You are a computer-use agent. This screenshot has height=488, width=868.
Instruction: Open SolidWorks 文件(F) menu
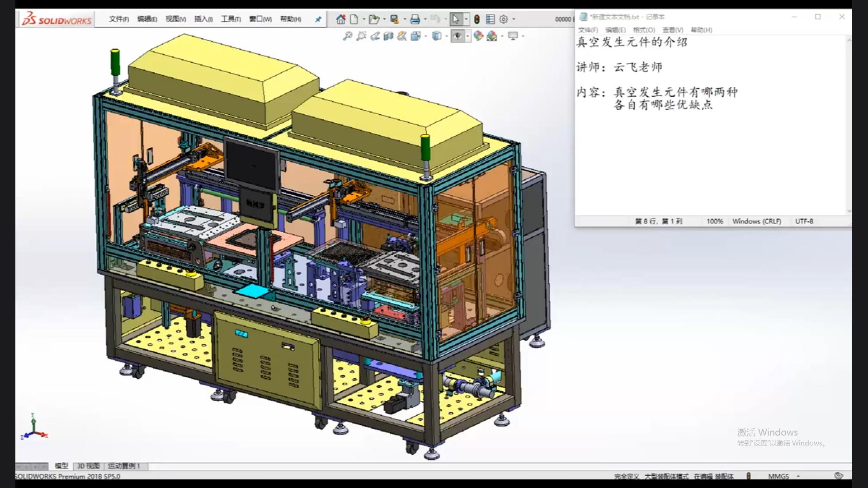pos(119,19)
